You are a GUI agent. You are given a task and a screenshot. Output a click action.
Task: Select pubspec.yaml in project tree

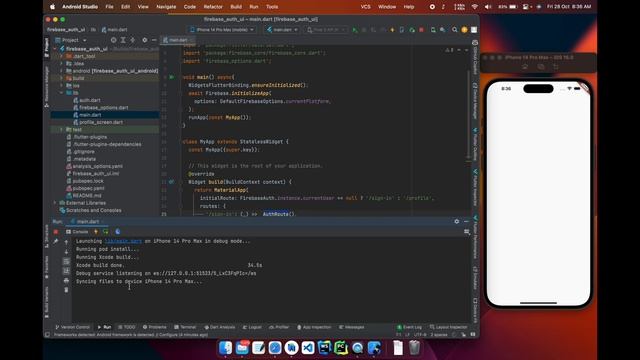[x=88, y=189]
